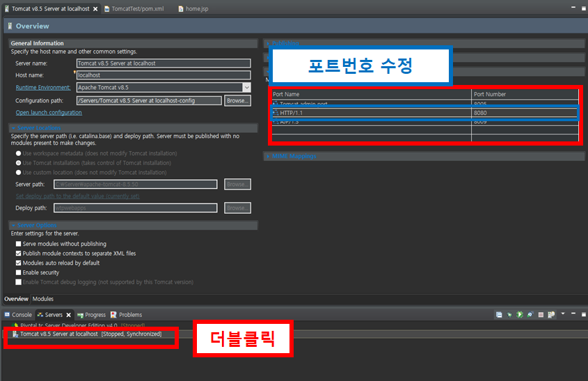Select Use custom location radio option
588x381 pixels.
pos(18,172)
